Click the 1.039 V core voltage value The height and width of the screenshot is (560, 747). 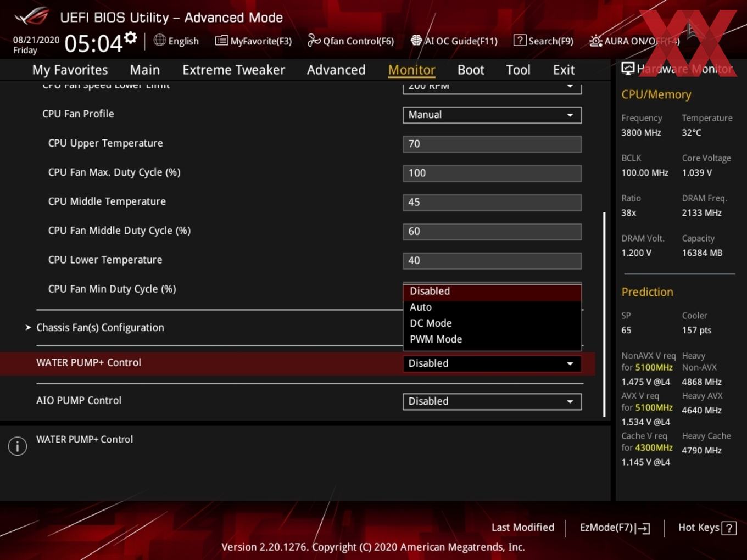pyautogui.click(x=696, y=172)
